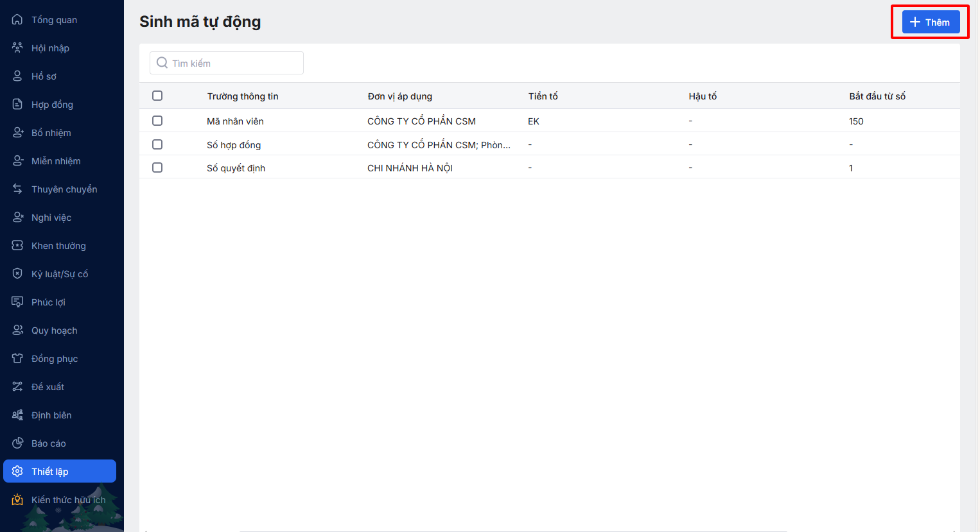Open the Định biên menu item
980x532 pixels.
point(51,415)
